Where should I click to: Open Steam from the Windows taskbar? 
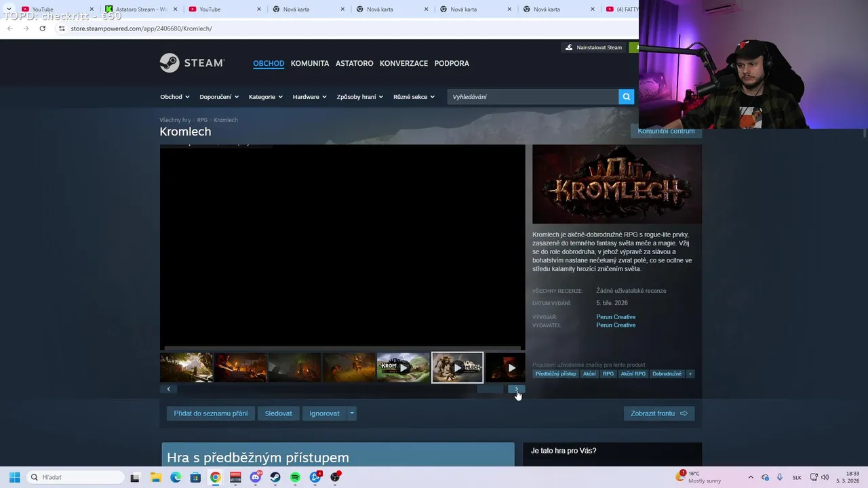275,477
